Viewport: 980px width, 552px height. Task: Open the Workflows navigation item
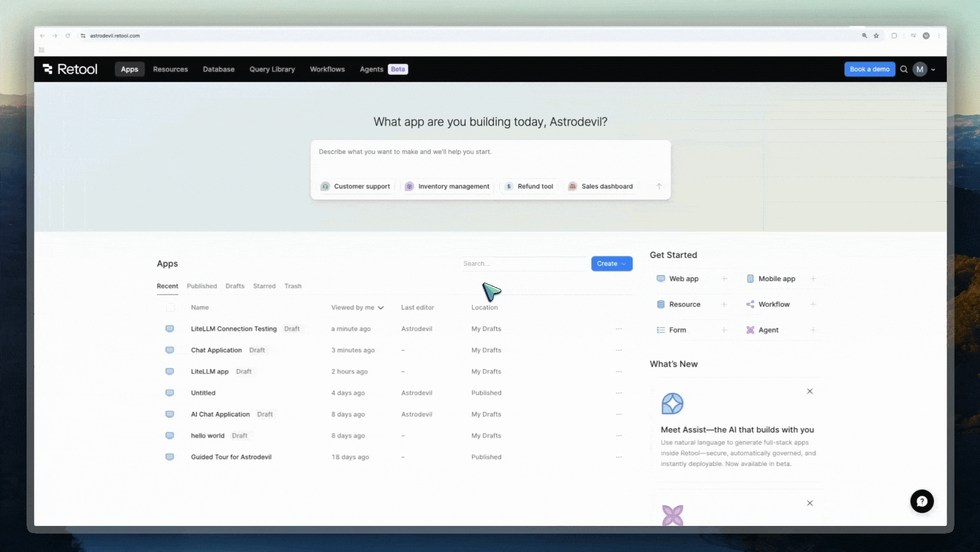click(x=327, y=69)
